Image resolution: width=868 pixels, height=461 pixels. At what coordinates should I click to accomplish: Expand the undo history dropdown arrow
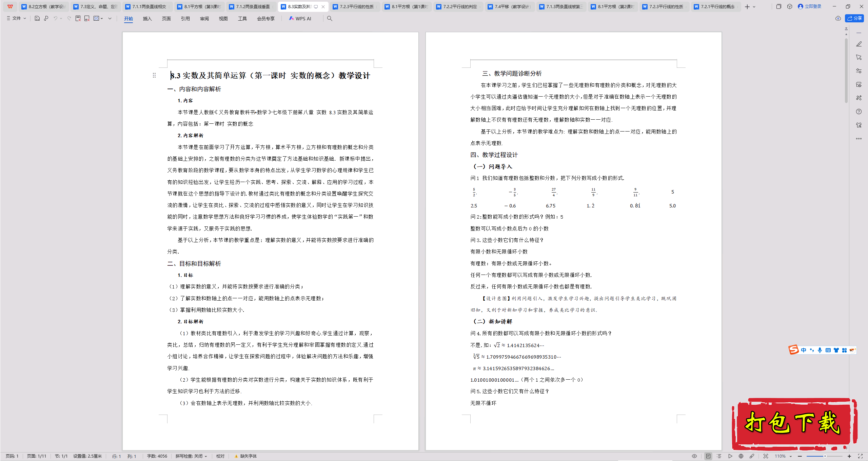(61, 18)
